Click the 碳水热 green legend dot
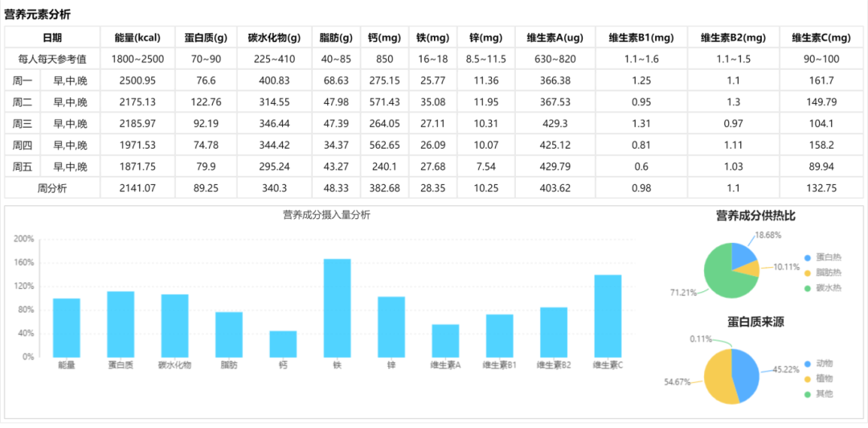The height and width of the screenshot is (428, 868). [807, 289]
